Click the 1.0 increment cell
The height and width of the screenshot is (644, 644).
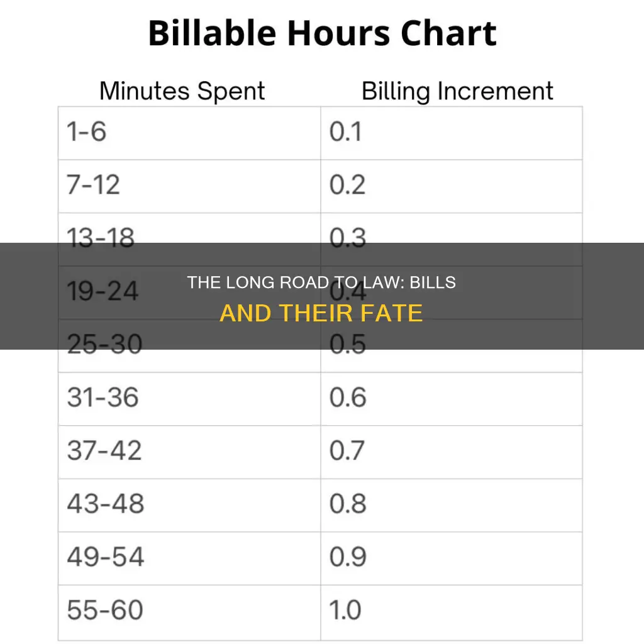[452, 613]
